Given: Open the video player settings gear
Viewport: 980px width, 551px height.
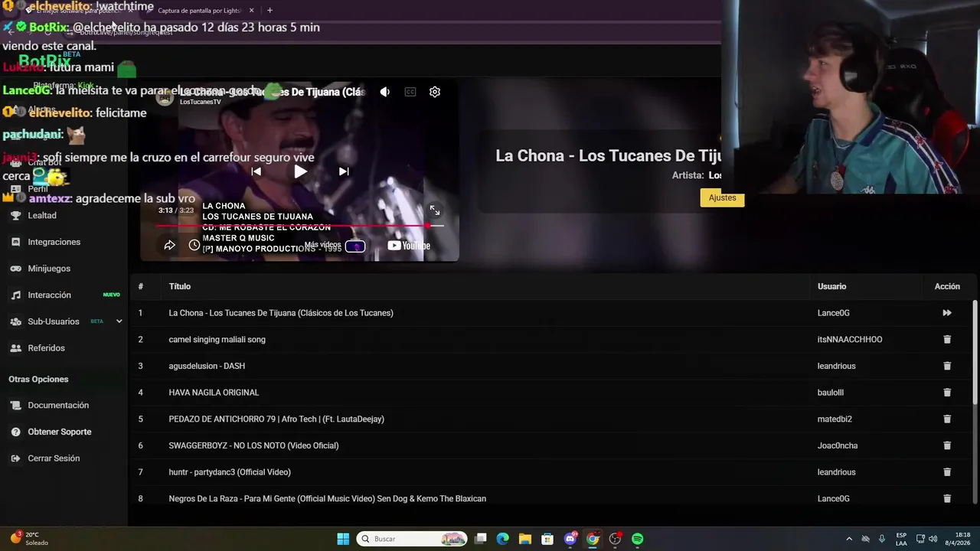Looking at the screenshot, I should click(435, 92).
